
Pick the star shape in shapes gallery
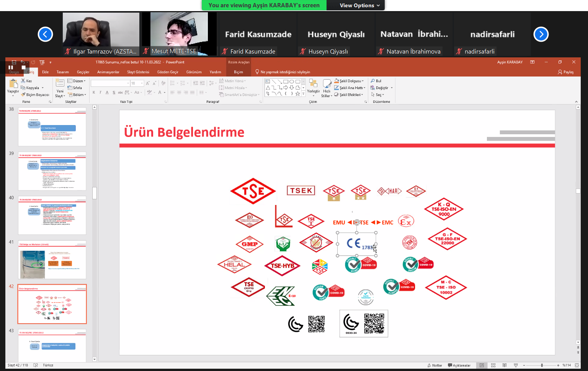pyautogui.click(x=298, y=94)
